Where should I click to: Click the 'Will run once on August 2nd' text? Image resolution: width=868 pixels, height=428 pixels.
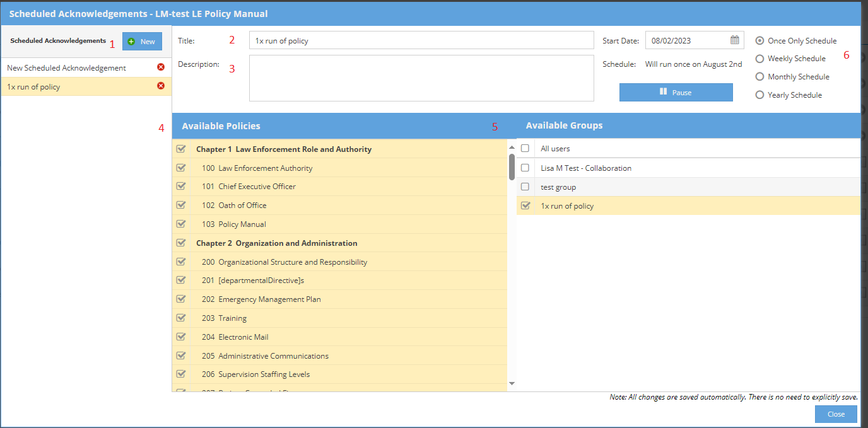click(x=693, y=64)
